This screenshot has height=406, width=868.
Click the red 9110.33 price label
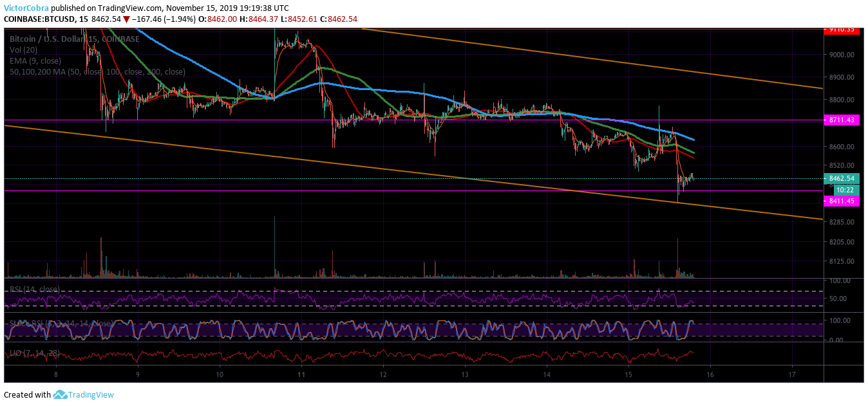(842, 29)
